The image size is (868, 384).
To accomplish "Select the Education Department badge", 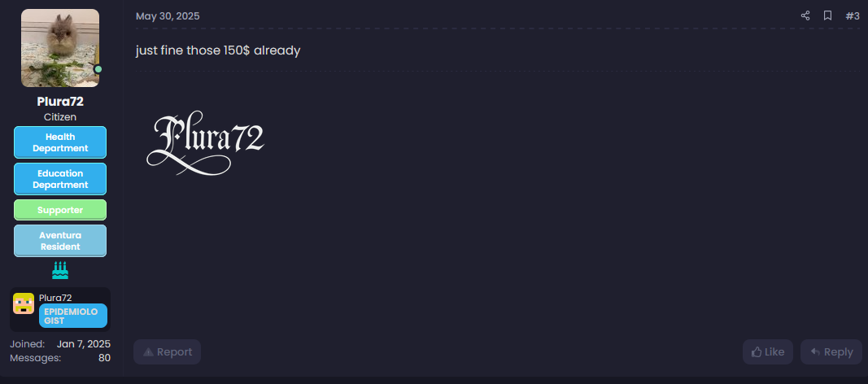I will (x=60, y=179).
